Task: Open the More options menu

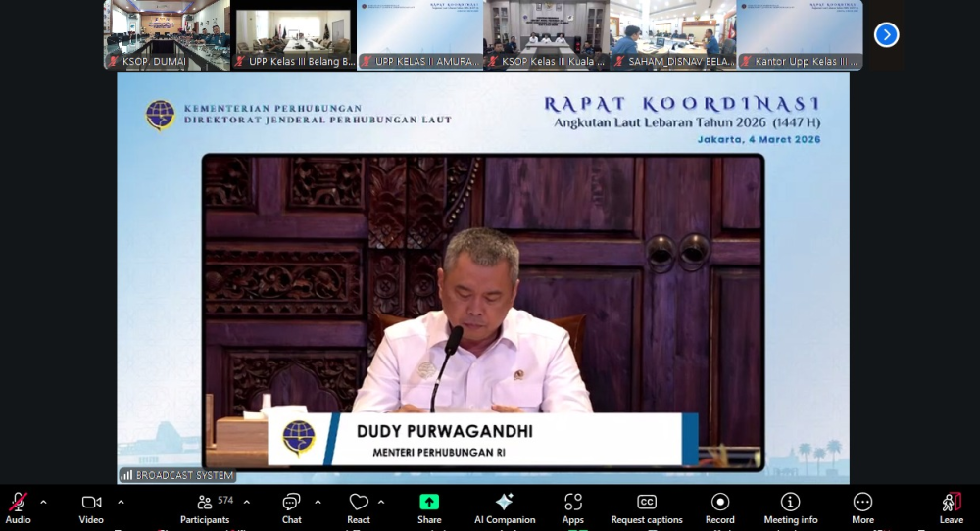Action: [x=862, y=508]
